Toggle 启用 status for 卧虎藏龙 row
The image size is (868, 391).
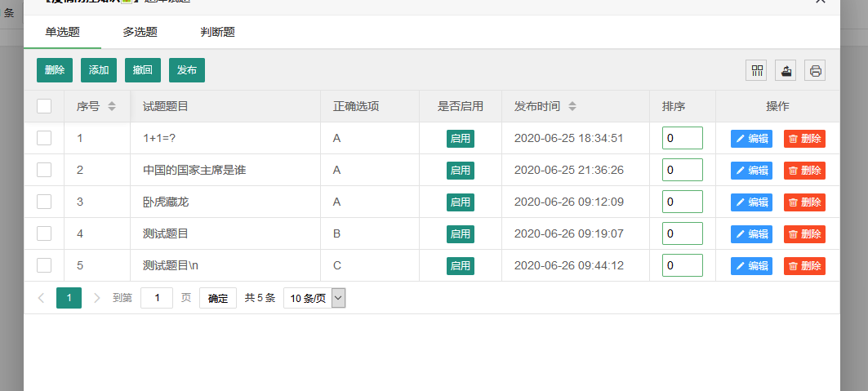[461, 202]
